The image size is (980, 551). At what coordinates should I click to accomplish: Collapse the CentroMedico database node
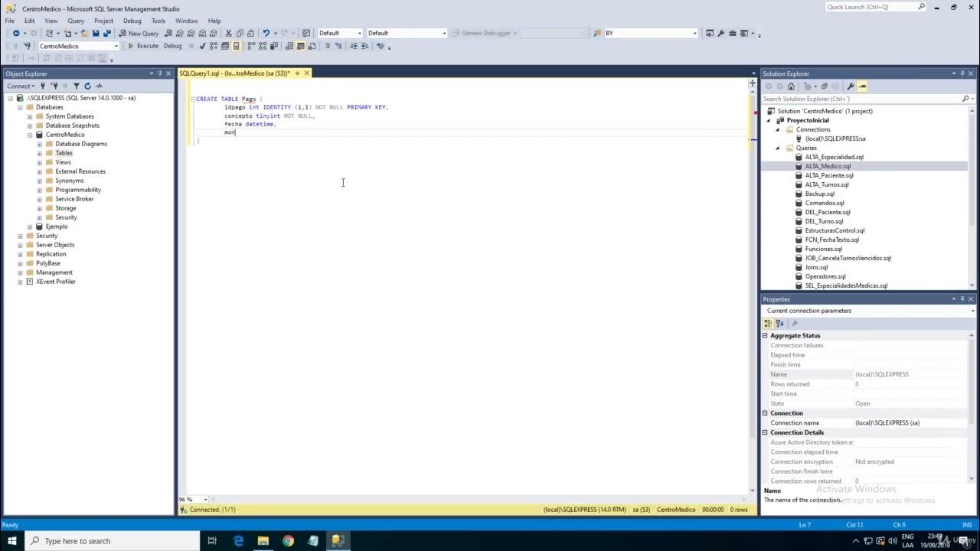pyautogui.click(x=30, y=135)
